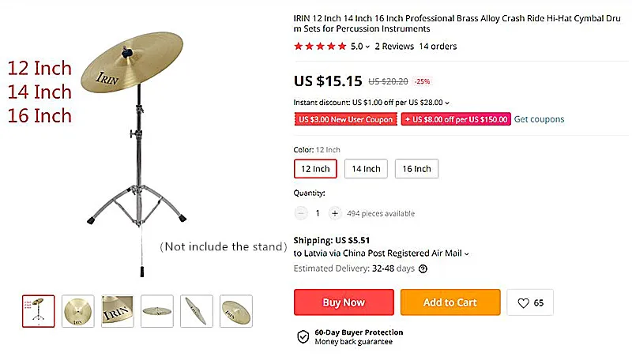Claim the US $3.00 New User Coupon
This screenshot has width=632, height=364.
tap(344, 119)
